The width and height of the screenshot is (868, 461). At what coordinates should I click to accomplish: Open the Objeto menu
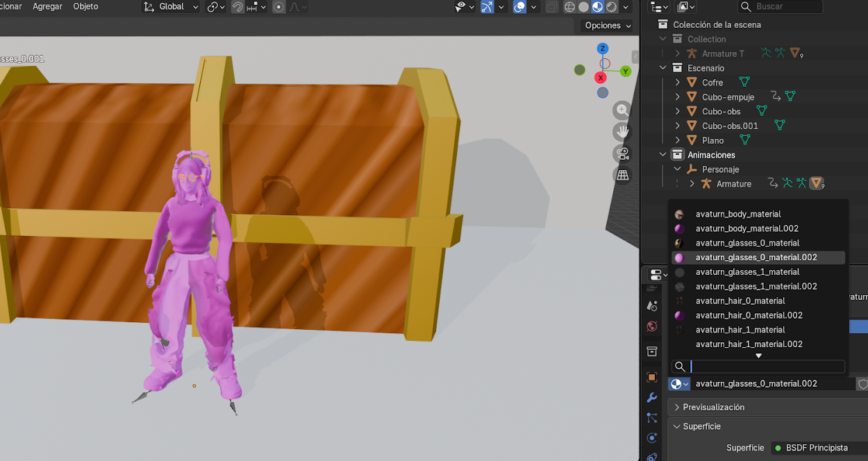85,6
